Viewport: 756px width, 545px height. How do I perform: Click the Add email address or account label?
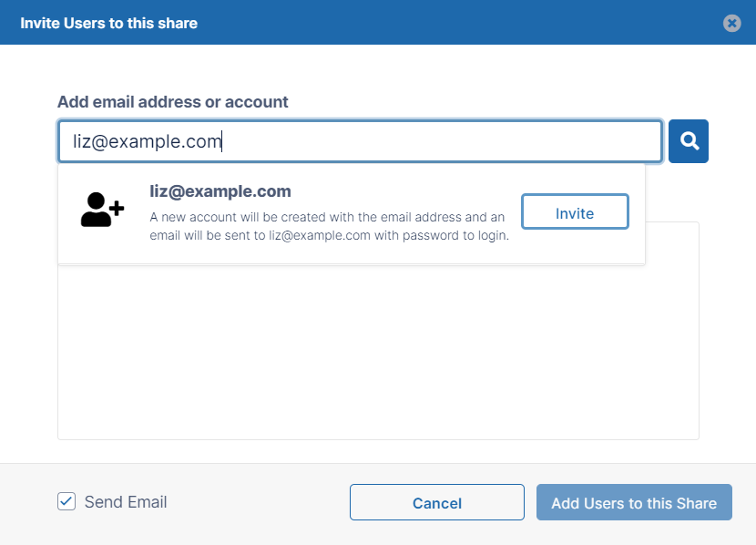(x=172, y=102)
